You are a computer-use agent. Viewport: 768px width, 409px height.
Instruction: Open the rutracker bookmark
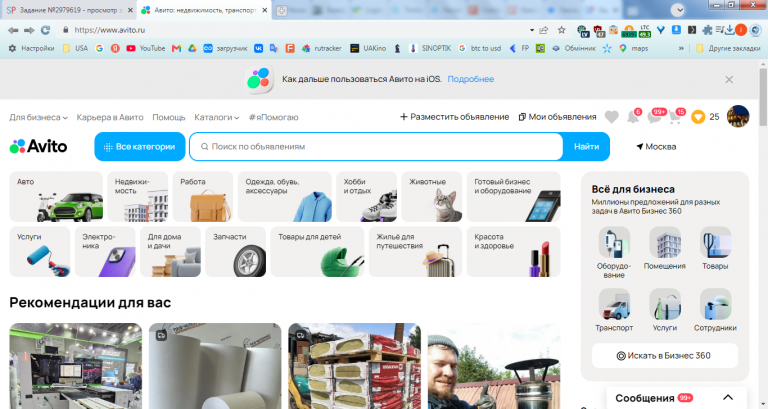[x=321, y=48]
